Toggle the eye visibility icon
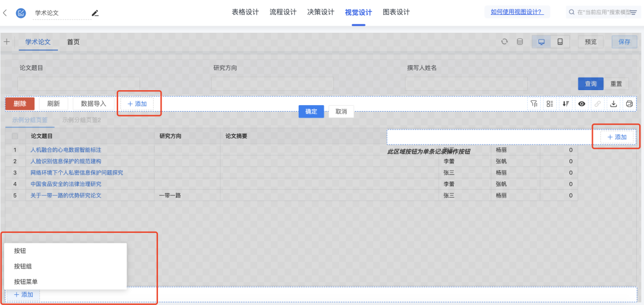This screenshot has height=305, width=644. [581, 104]
